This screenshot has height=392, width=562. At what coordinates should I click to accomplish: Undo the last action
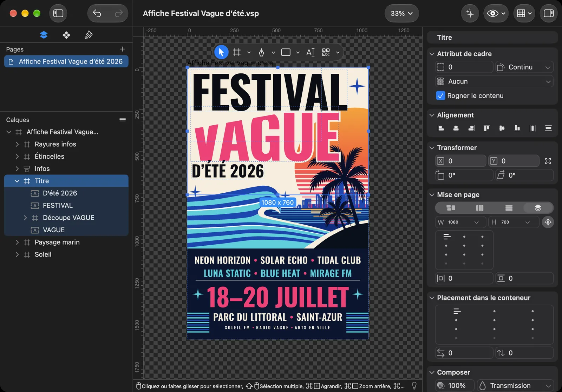point(97,13)
